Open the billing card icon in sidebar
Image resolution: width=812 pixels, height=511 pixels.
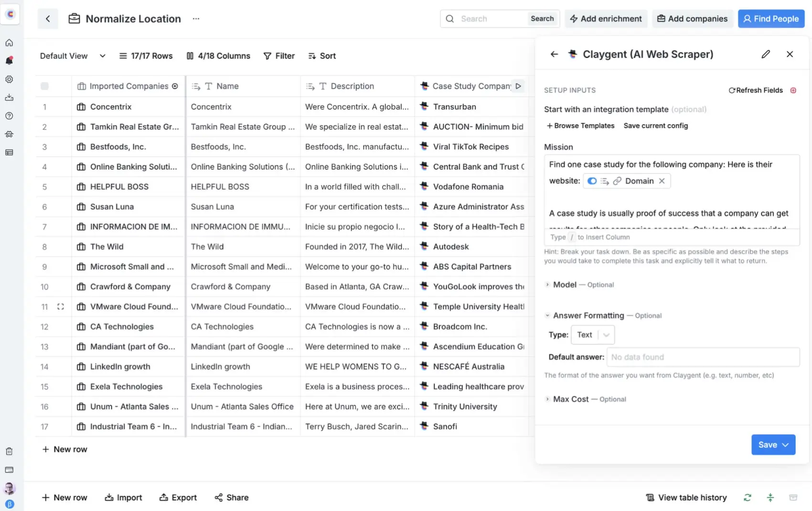click(9, 470)
